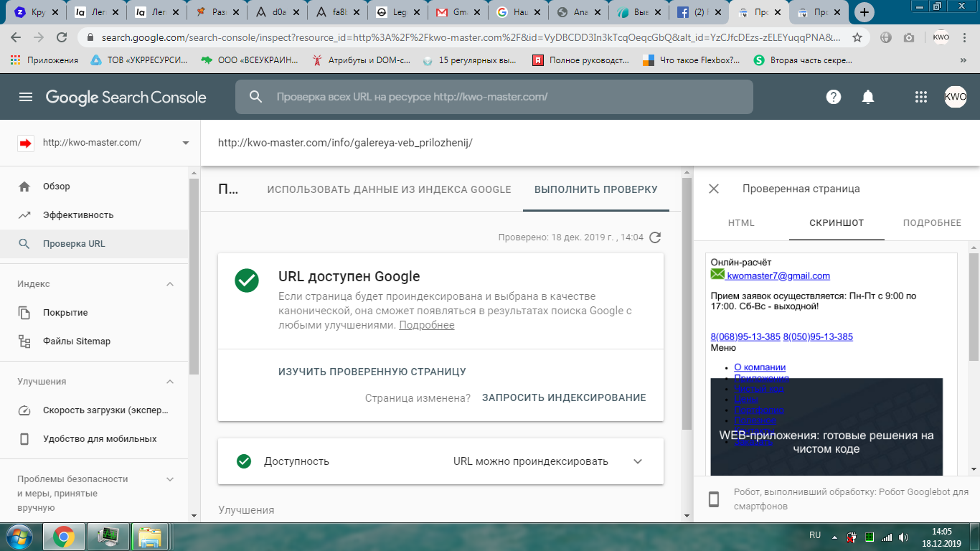Open the Что такое Flexbox bookmark

point(692,60)
